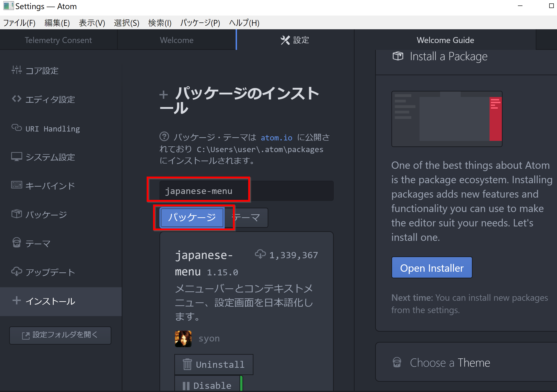Minimize the Atom window
Viewport: 557px width, 392px height.
520,6
